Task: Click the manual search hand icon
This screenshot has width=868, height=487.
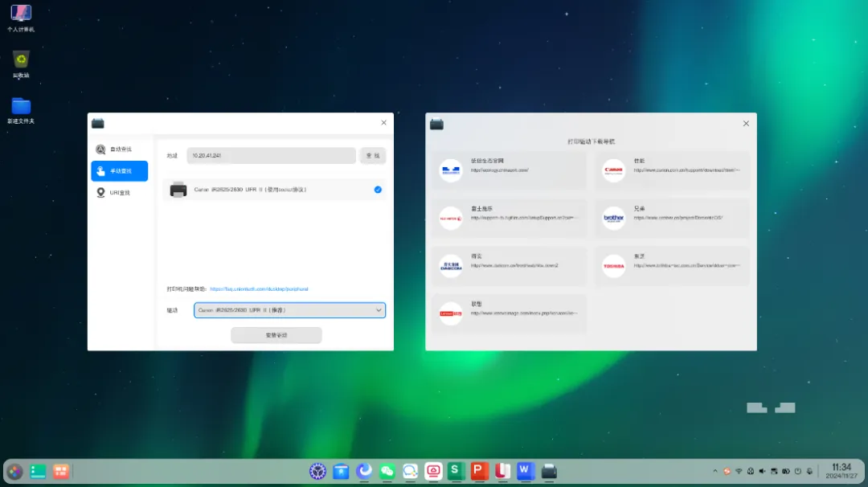Action: pos(100,171)
